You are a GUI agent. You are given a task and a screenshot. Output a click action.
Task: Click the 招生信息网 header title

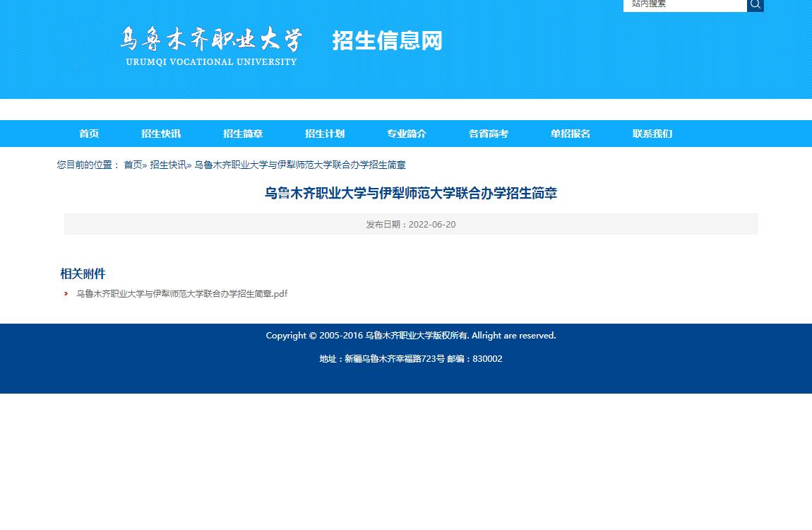tap(388, 41)
